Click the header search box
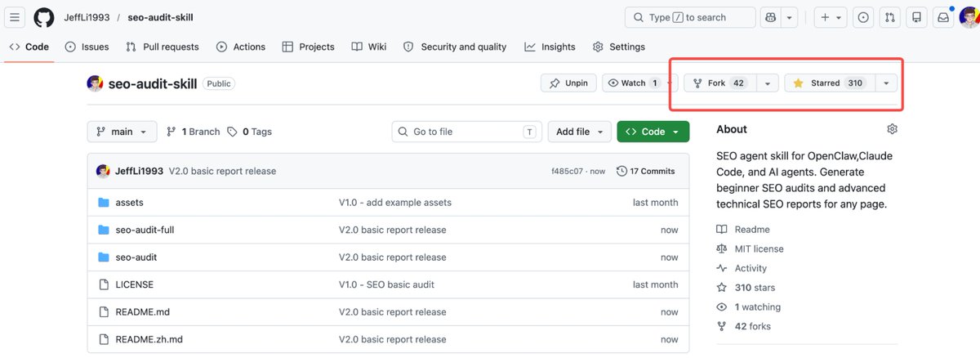980x358 pixels. [x=690, y=17]
